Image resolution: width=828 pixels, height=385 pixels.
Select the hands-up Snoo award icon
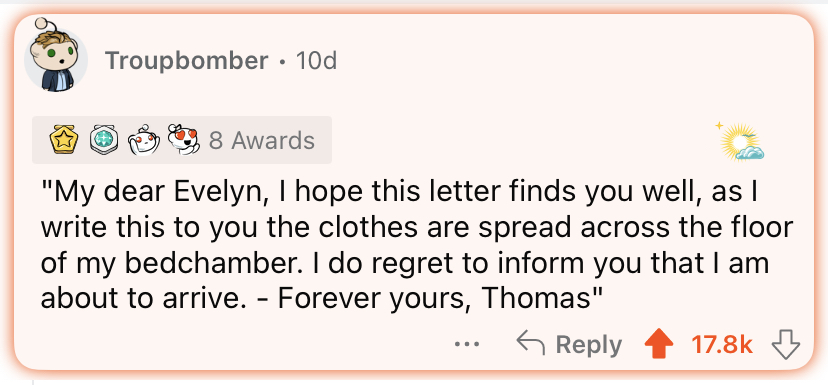click(x=143, y=140)
